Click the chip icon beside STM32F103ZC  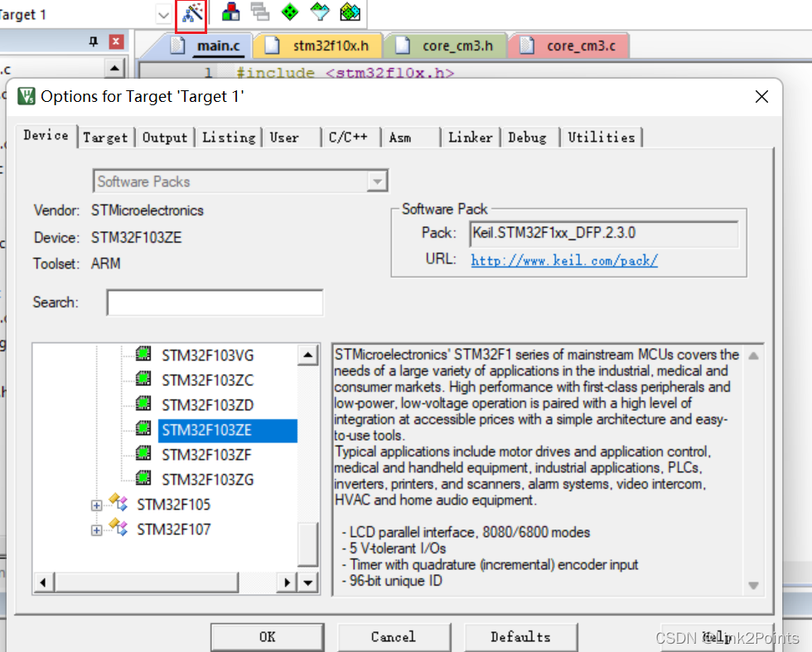(143, 379)
